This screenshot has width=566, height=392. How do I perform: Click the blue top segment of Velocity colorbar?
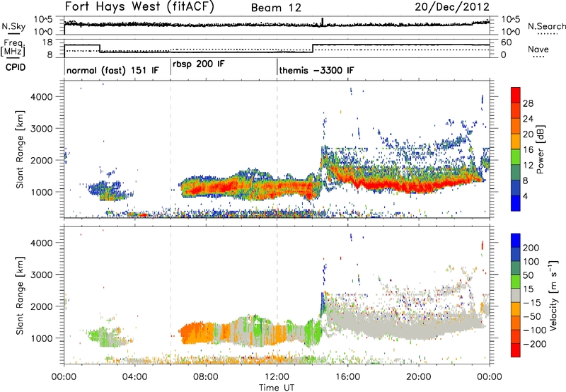pos(516,241)
